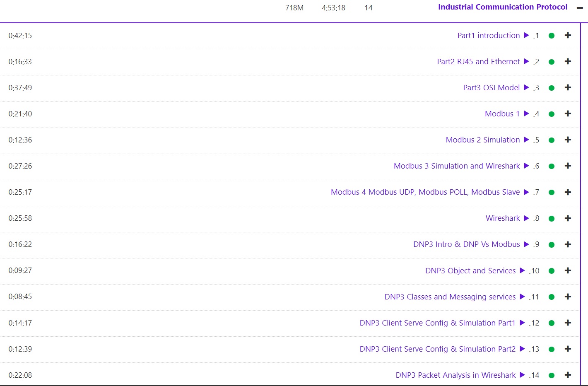Viewport: 588px width, 386px height.
Task: Click plus icon on DNP3 Packet Analysis row
Action: coord(568,375)
